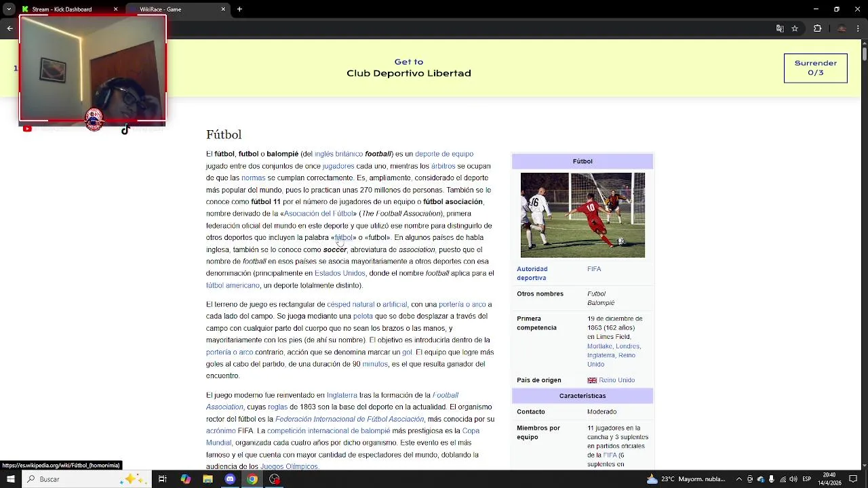Click the 'Fútbol' article heading text
The image size is (868, 488).
tap(224, 135)
